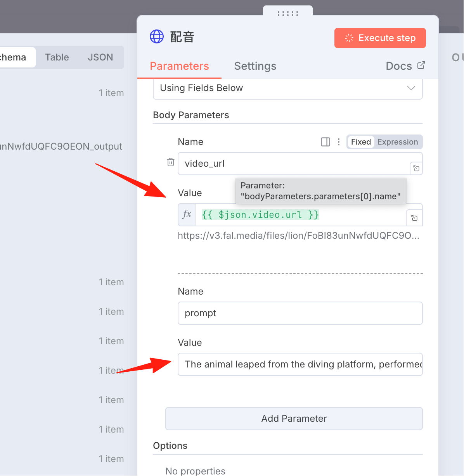This screenshot has width=464, height=476.
Task: Click the Execute step button
Action: [380, 38]
